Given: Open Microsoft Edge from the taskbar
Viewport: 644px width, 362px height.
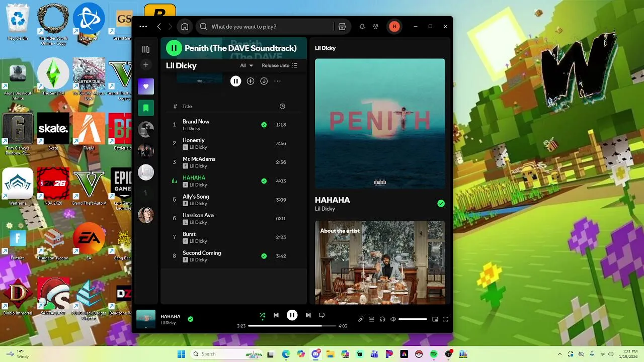Looking at the screenshot, I should coord(286,354).
